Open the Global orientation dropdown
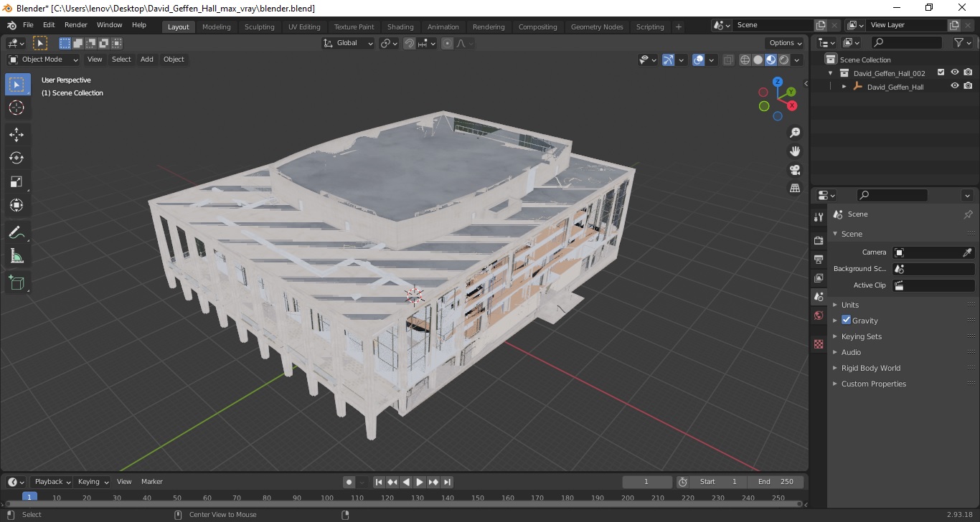Screen dimensions: 980x522 click(x=348, y=43)
